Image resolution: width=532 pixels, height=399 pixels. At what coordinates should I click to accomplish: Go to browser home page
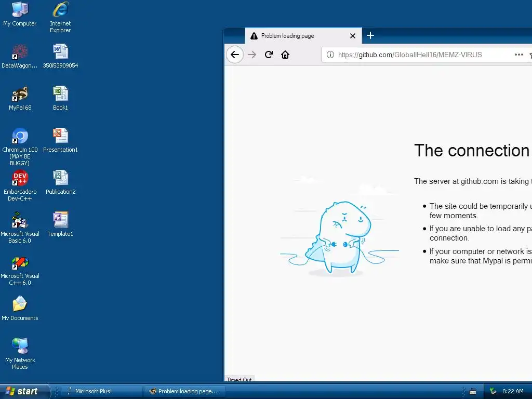(285, 55)
